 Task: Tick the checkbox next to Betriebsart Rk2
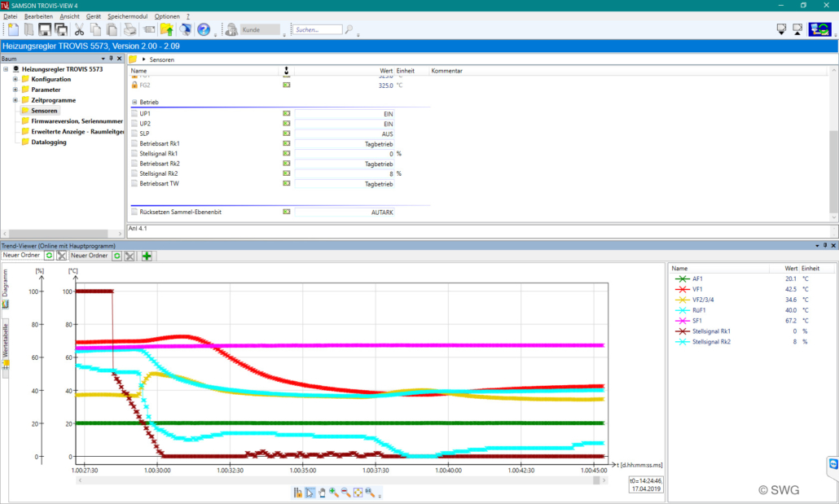134,164
